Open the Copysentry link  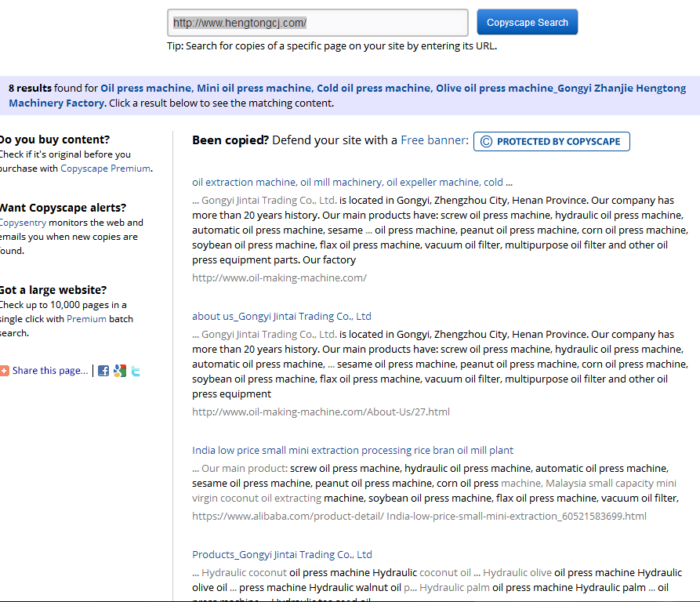tap(23, 223)
